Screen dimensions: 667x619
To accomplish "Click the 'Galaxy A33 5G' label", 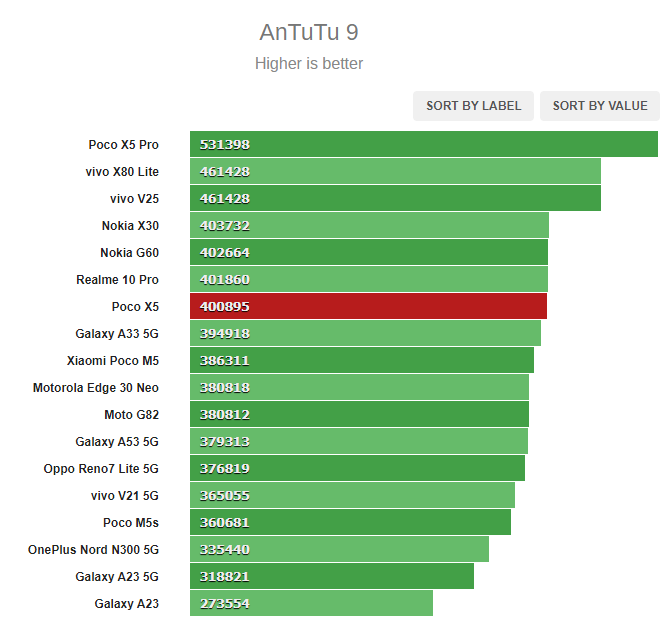I will tap(117, 334).
